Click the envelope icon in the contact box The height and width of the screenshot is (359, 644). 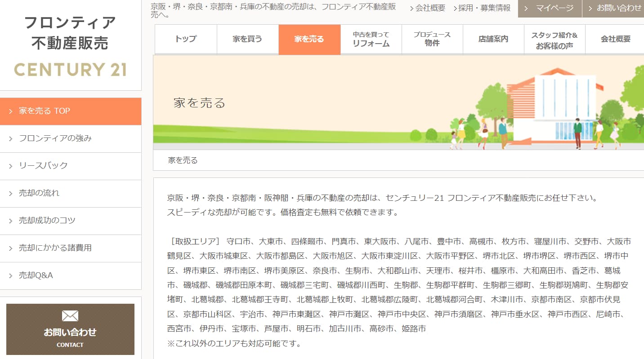click(x=70, y=316)
